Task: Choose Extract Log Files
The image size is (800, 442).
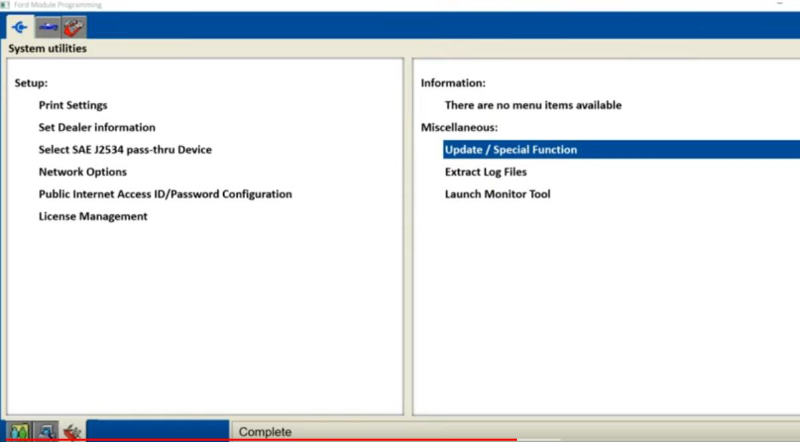Action: tap(486, 172)
